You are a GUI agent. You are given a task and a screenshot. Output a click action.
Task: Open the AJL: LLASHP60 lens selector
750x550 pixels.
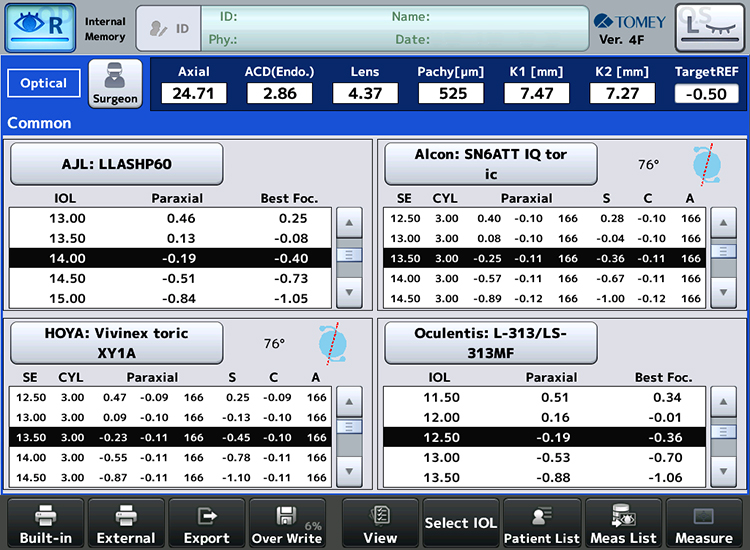pos(116,164)
